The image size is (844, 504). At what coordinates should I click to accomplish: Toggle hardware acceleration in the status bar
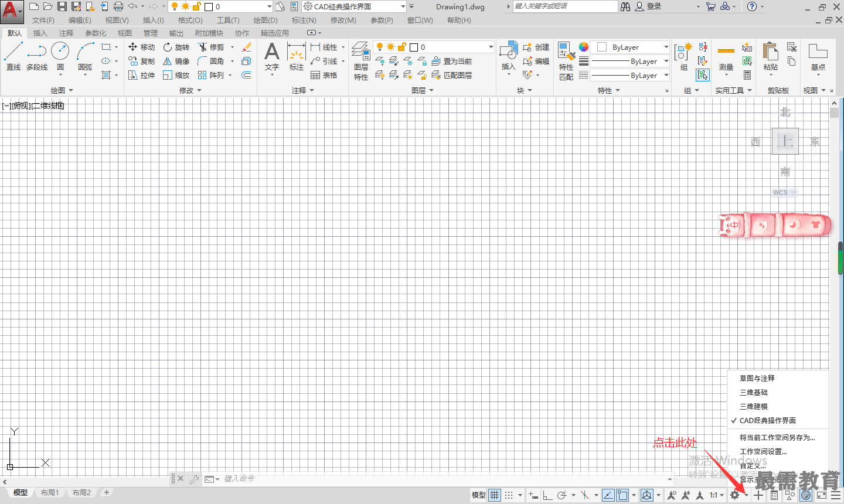tap(806, 495)
